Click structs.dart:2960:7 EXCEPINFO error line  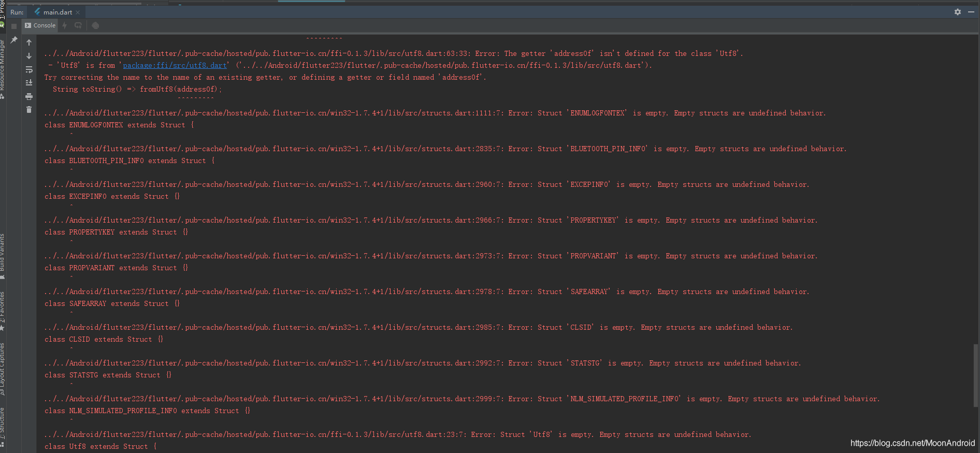coord(427,184)
